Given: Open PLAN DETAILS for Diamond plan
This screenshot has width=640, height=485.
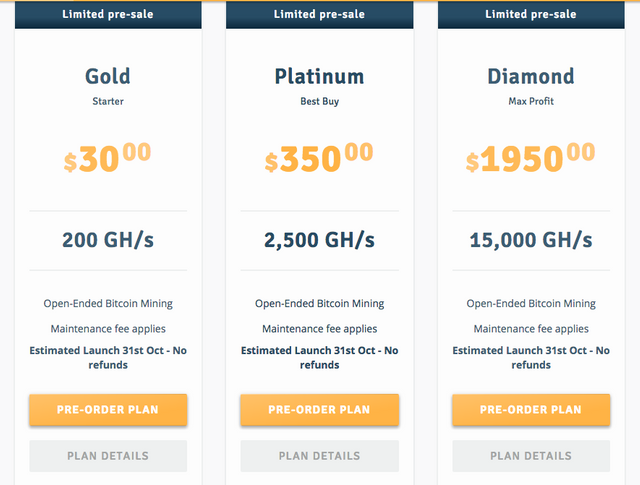Looking at the screenshot, I should pyautogui.click(x=530, y=456).
